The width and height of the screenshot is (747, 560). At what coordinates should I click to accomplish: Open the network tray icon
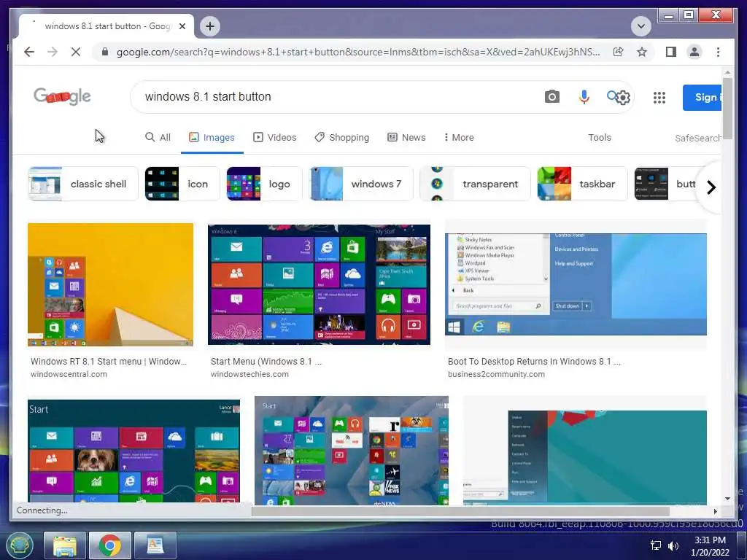pyautogui.click(x=656, y=545)
